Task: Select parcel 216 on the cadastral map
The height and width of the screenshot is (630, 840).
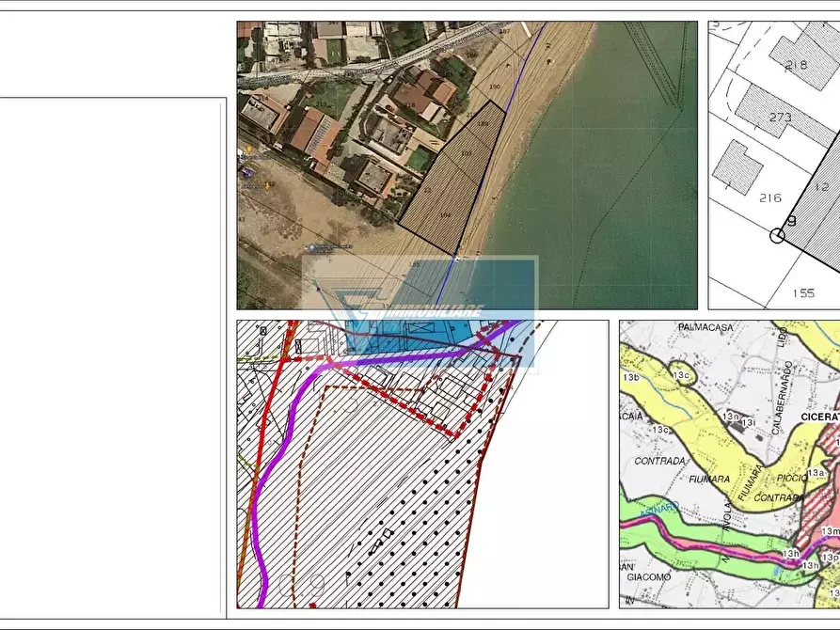Action: [x=770, y=197]
